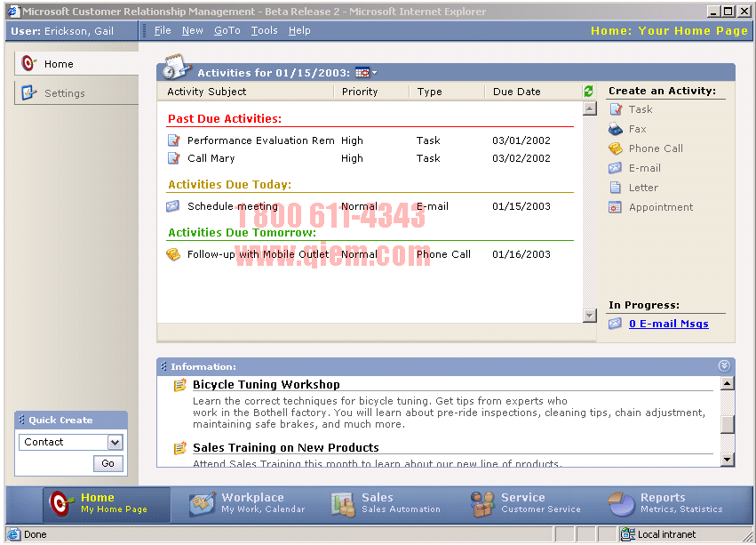
Task: Select the 01/16/2003 due date cell
Action: [x=521, y=254]
